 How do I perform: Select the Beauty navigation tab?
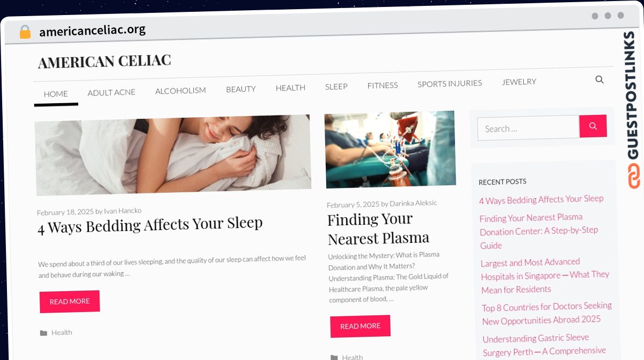240,89
